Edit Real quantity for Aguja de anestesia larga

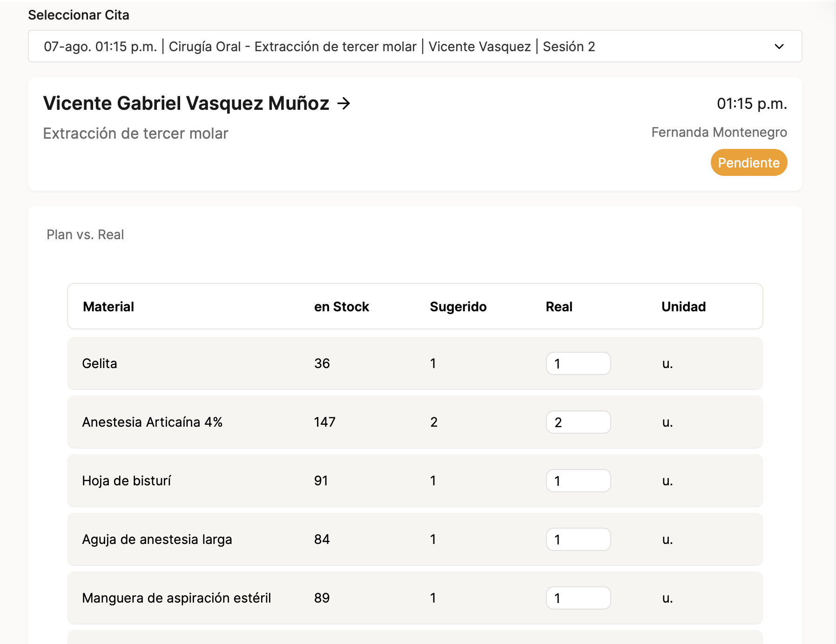[x=578, y=539]
